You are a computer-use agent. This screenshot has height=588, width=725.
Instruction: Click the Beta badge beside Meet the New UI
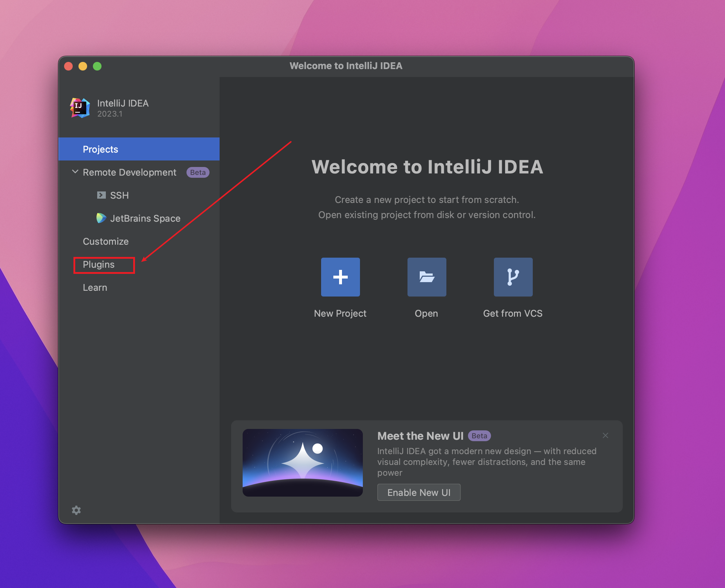pyautogui.click(x=479, y=436)
